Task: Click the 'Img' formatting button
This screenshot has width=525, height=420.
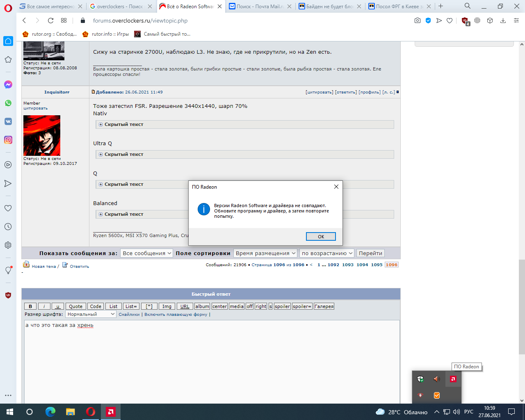Action: point(167,306)
